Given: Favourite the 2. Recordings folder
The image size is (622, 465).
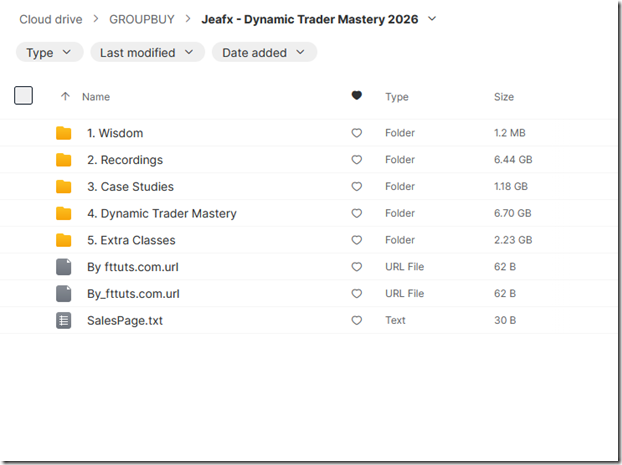Looking at the screenshot, I should click(357, 159).
